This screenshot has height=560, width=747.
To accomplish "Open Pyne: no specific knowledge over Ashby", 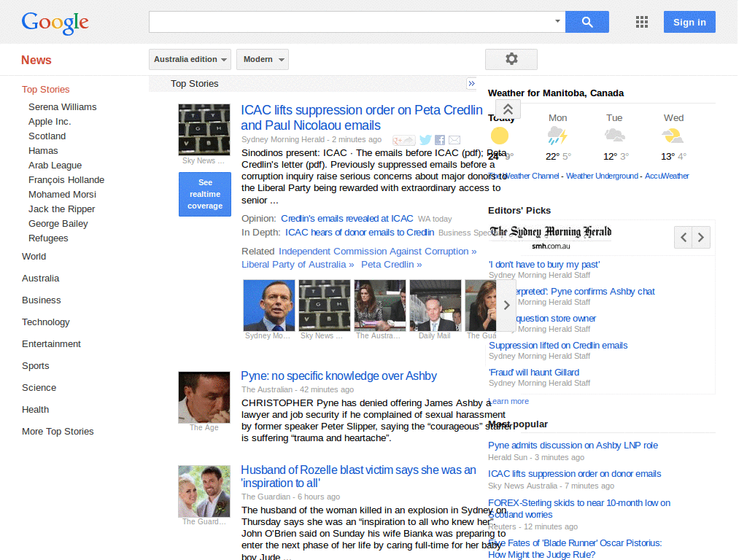I will pyautogui.click(x=338, y=376).
